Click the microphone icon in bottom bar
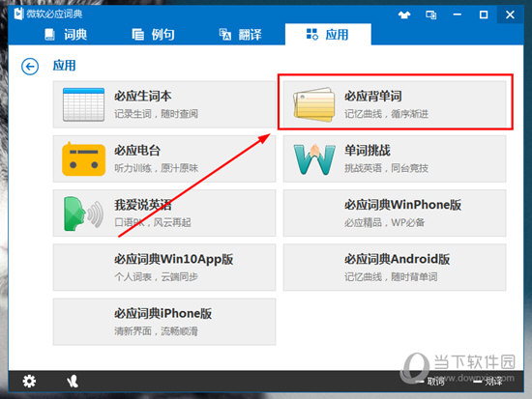Image resolution: width=532 pixels, height=399 pixels. [x=73, y=382]
